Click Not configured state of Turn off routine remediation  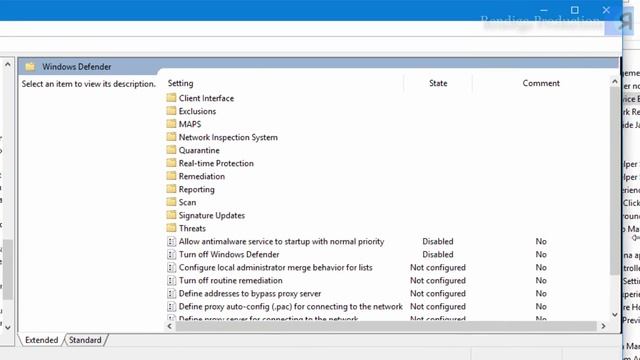438,281
